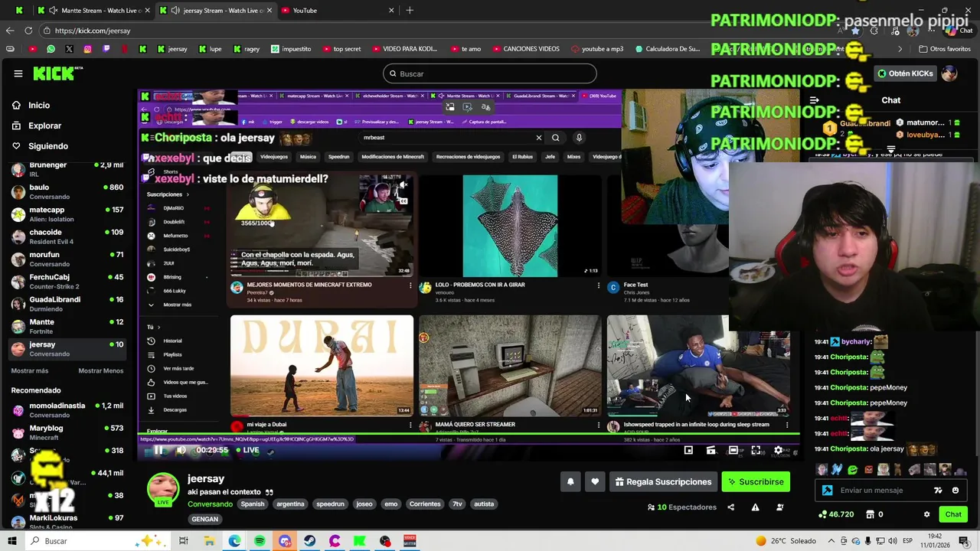The width and height of the screenshot is (980, 551).
Task: Open the Twitch bookmark icon
Action: pos(106,49)
